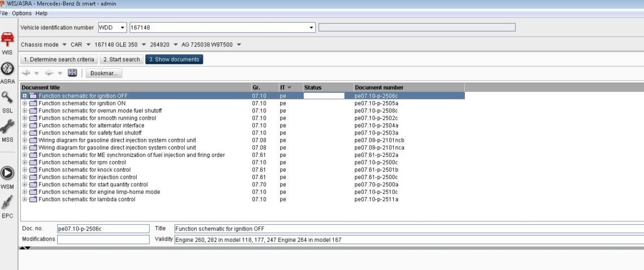Expand Function schematic for ignition OFF
Image resolution: width=644 pixels, height=270 pixels.
click(25, 96)
